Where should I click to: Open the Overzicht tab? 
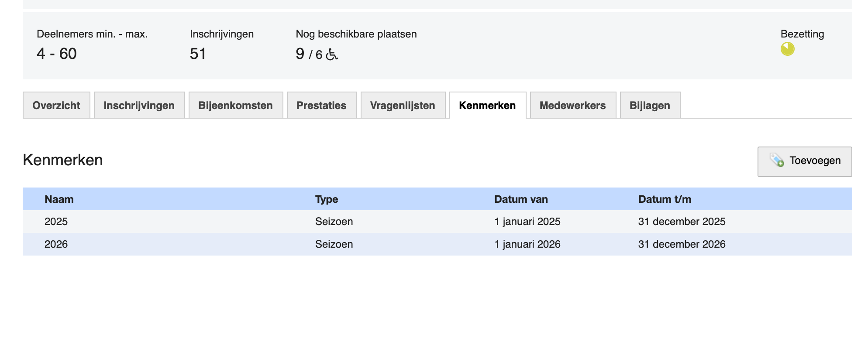click(x=56, y=106)
